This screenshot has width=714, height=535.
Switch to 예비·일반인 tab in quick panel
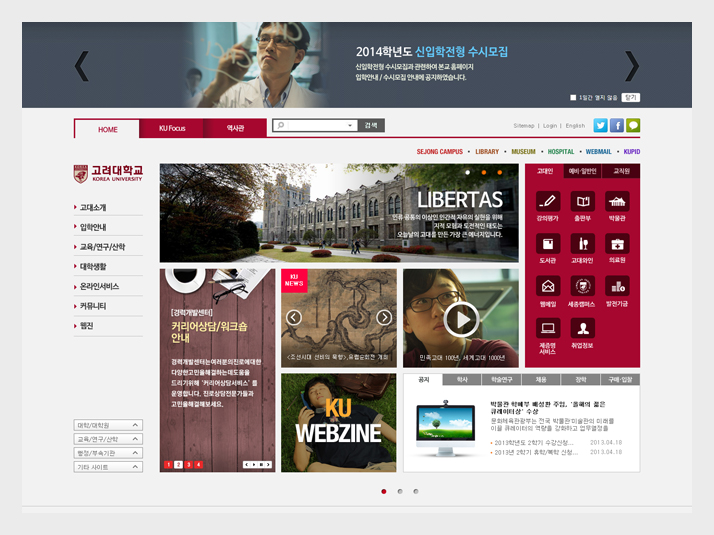coord(582,171)
